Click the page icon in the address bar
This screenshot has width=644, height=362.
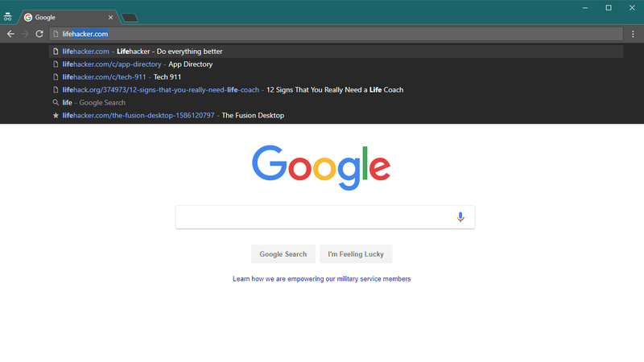pyautogui.click(x=56, y=34)
